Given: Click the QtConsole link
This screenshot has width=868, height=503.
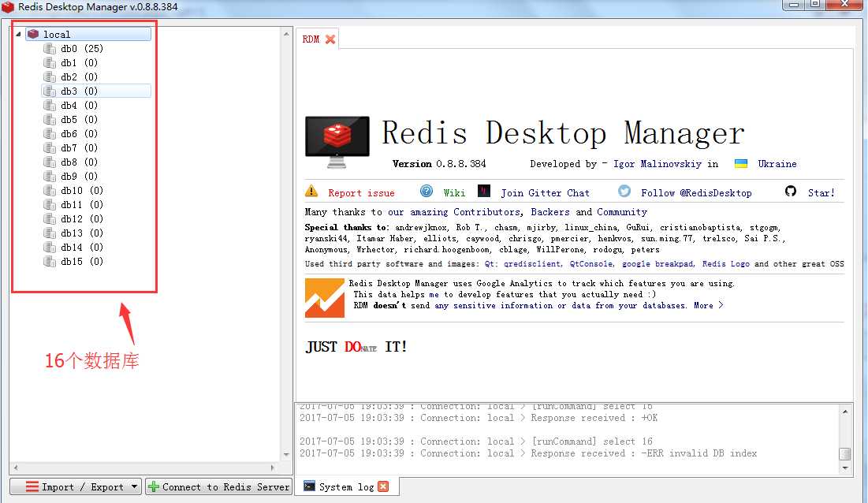Looking at the screenshot, I should tap(591, 264).
